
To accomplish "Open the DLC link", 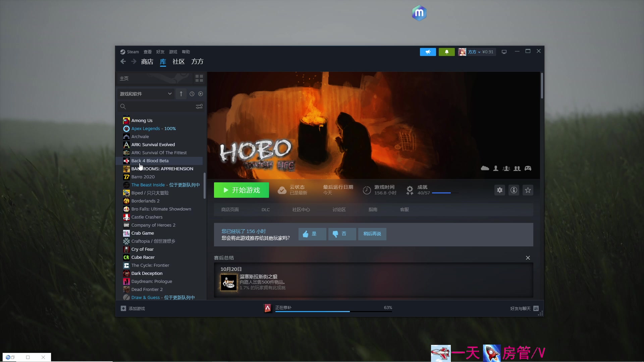I will pyautogui.click(x=266, y=209).
